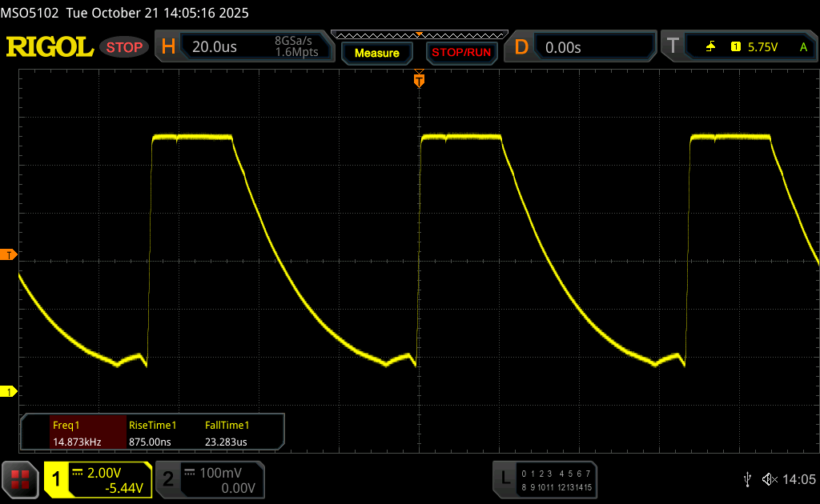Click the RIGOL logo

point(50,47)
